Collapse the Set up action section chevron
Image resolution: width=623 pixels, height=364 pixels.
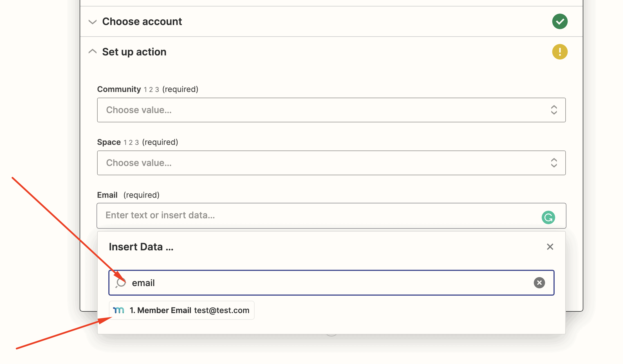tap(93, 51)
